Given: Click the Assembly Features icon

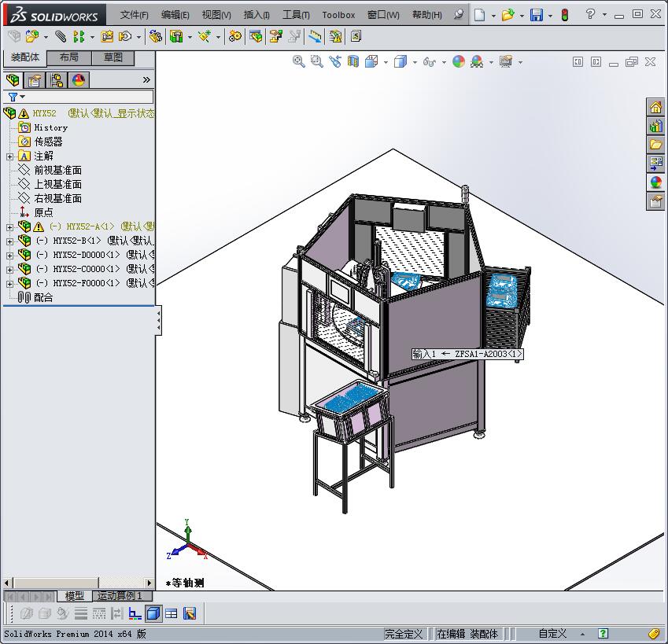Looking at the screenshot, I should pos(176,37).
